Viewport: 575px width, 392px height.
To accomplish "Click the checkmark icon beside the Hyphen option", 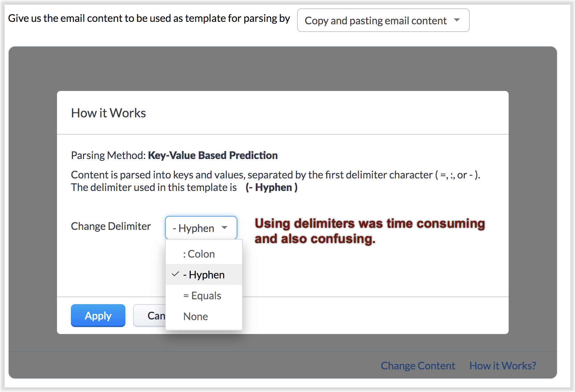I will 175,274.
